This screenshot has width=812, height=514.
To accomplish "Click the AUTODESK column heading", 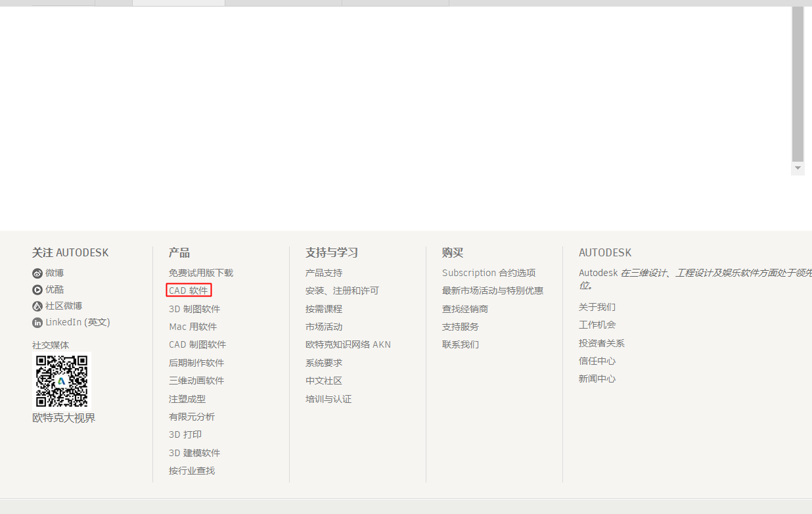I will [605, 252].
